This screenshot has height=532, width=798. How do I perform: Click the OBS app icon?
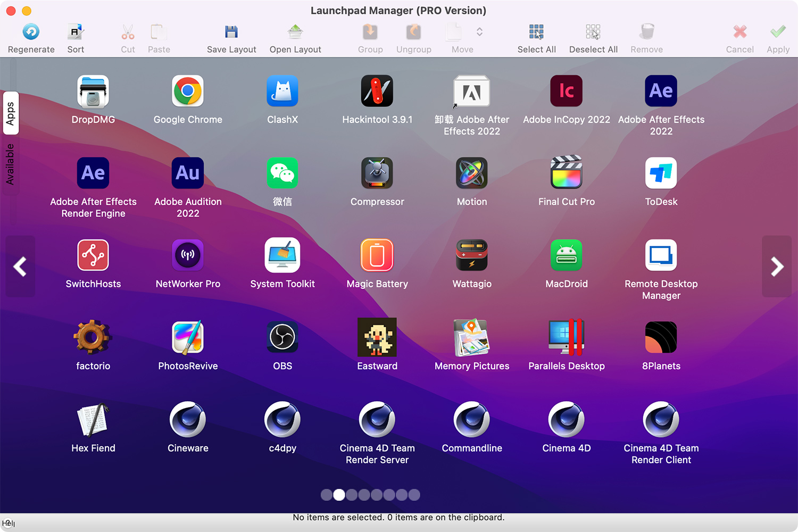pos(282,337)
